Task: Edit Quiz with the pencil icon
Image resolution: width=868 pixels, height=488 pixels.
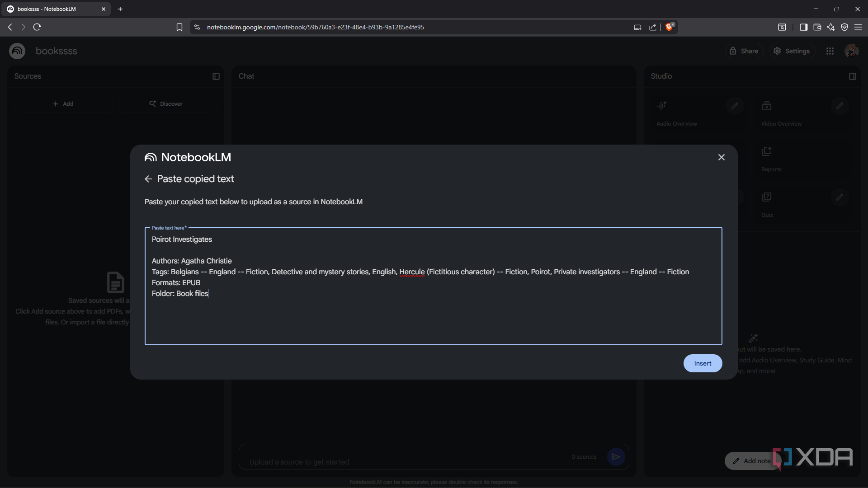Action: pyautogui.click(x=840, y=197)
